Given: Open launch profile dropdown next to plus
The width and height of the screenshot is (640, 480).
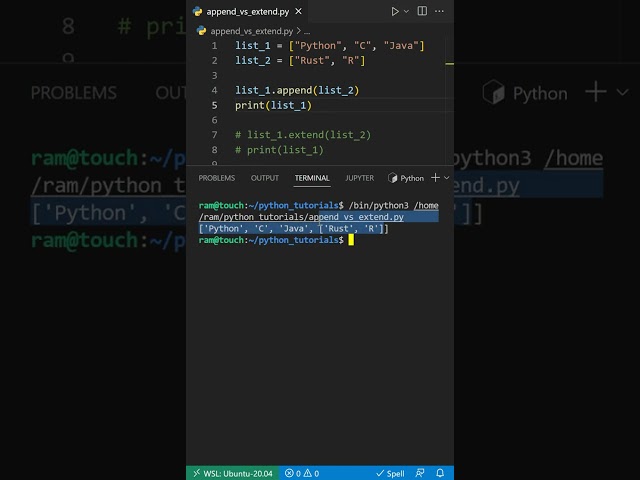Looking at the screenshot, I should pyautogui.click(x=447, y=178).
